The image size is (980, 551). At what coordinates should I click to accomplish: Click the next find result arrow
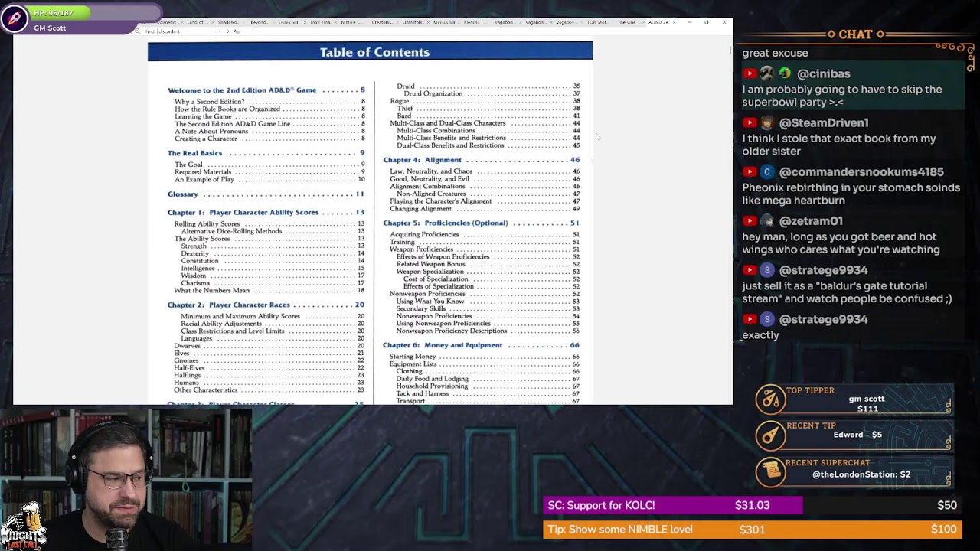pyautogui.click(x=227, y=31)
